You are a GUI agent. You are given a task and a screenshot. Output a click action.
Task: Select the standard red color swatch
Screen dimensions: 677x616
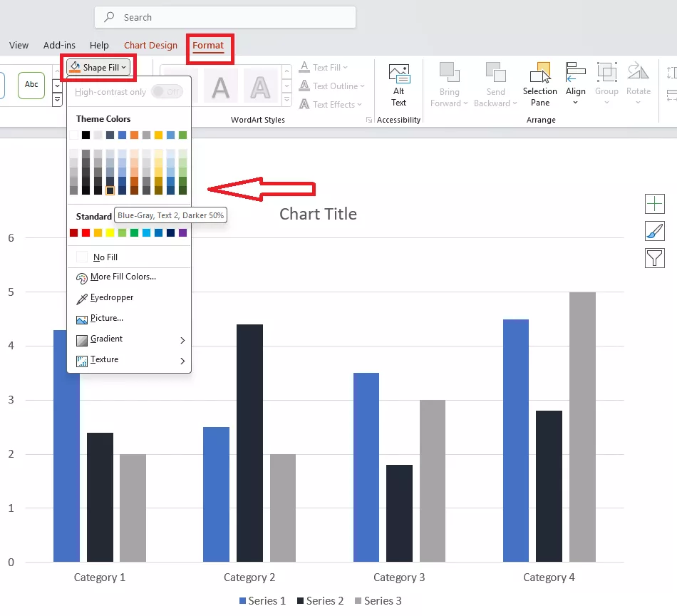[x=86, y=233]
